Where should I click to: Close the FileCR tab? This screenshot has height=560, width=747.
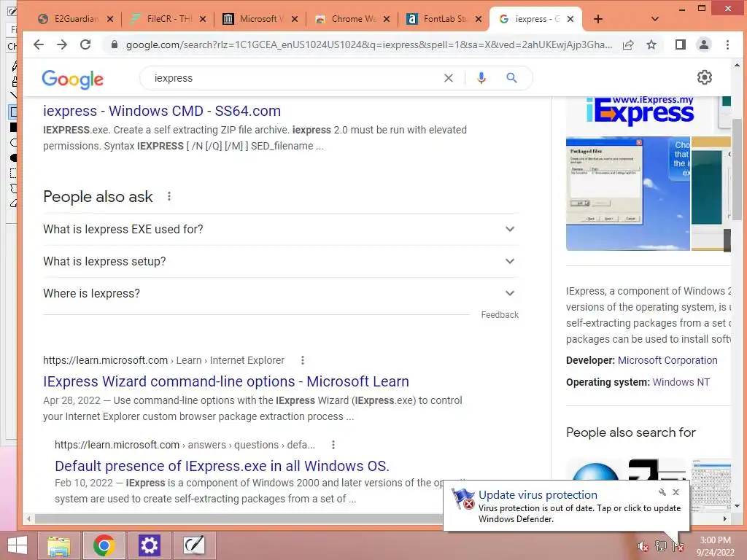(203, 19)
